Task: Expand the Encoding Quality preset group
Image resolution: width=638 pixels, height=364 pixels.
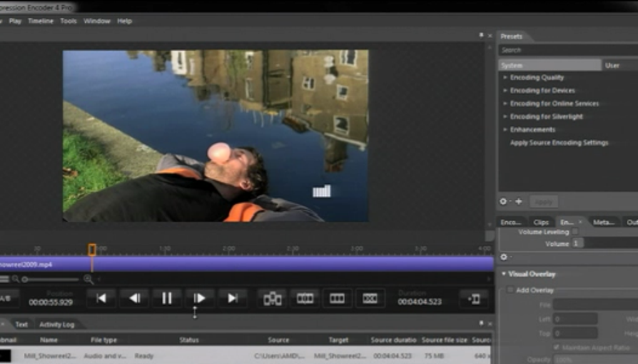Action: pos(505,78)
